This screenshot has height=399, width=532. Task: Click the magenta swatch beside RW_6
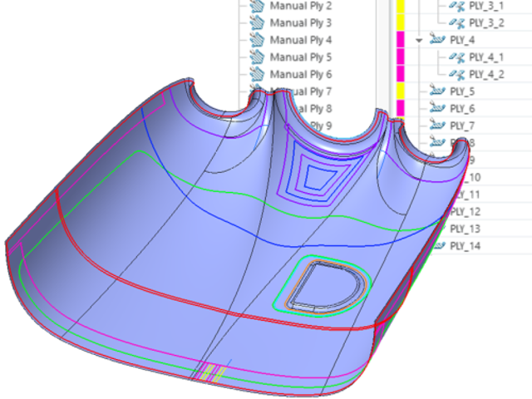[x=401, y=108]
